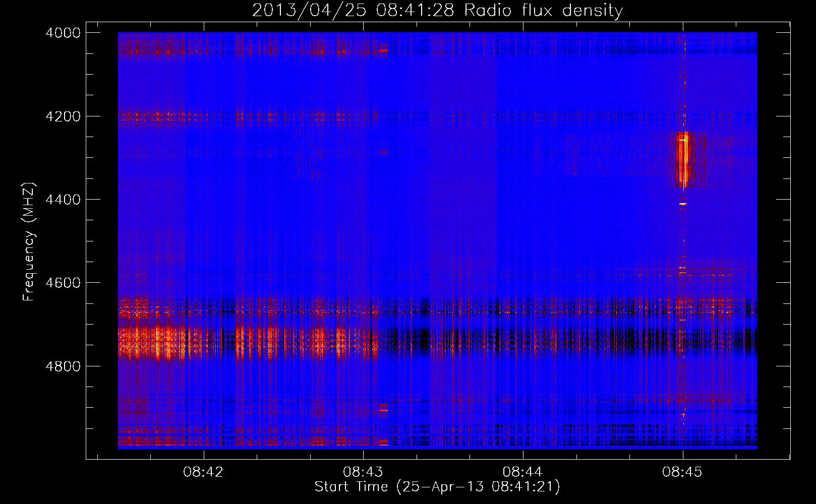The image size is (816, 504).
Task: Click the 4400 frequency axis label
Action: tap(63, 200)
